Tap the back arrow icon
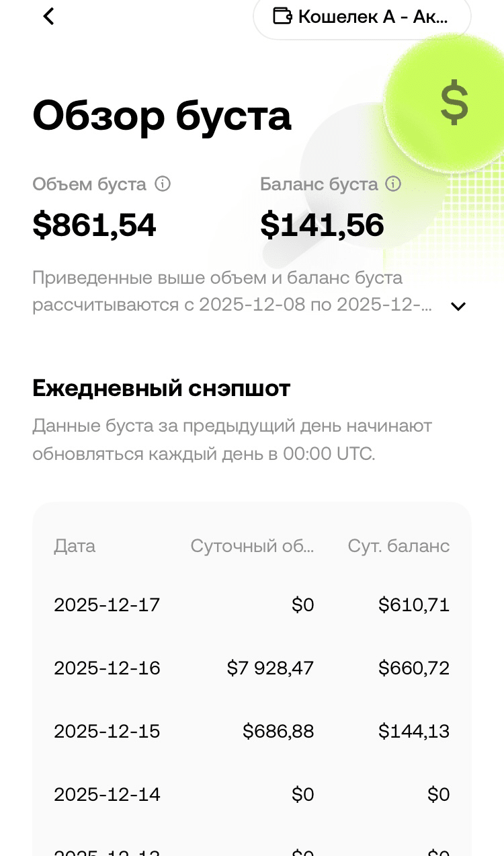This screenshot has width=504, height=856. coord(48,16)
